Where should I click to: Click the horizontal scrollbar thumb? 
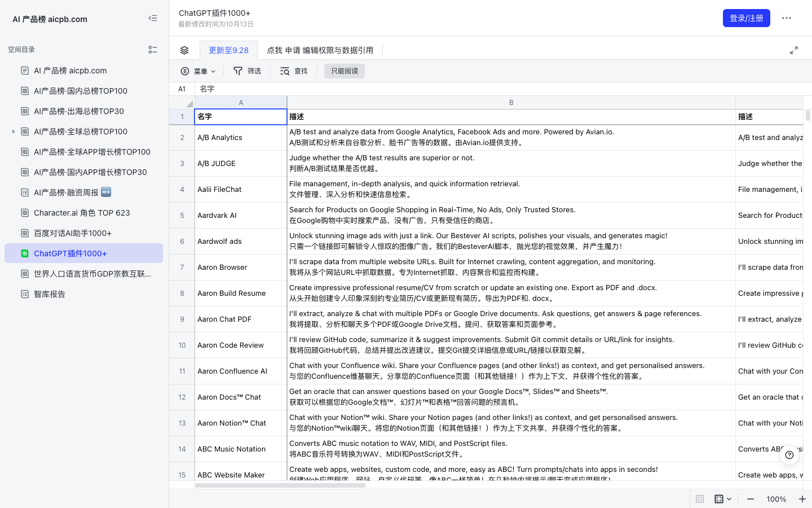tap(280, 485)
